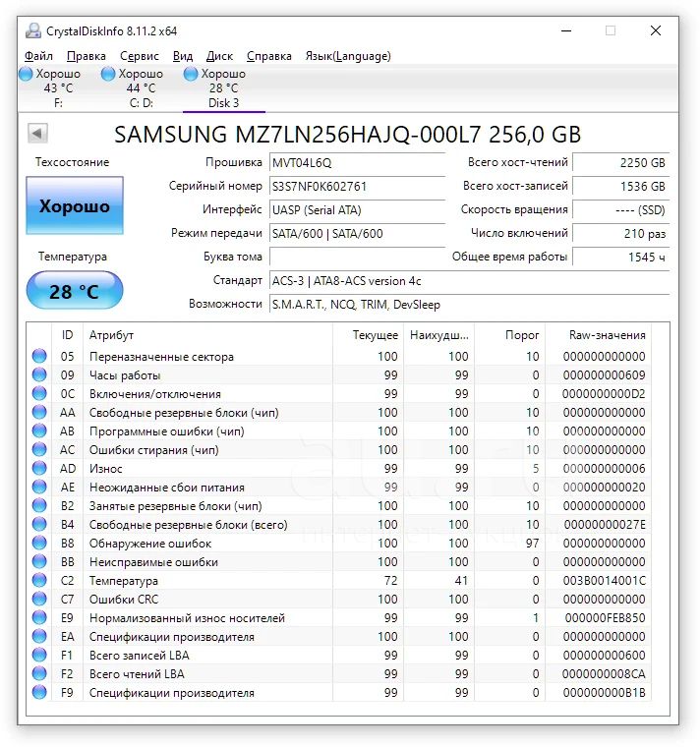The width and height of the screenshot is (700, 747).
Task: Click status orb for F1 Всего записей LBA
Action: coord(39,655)
